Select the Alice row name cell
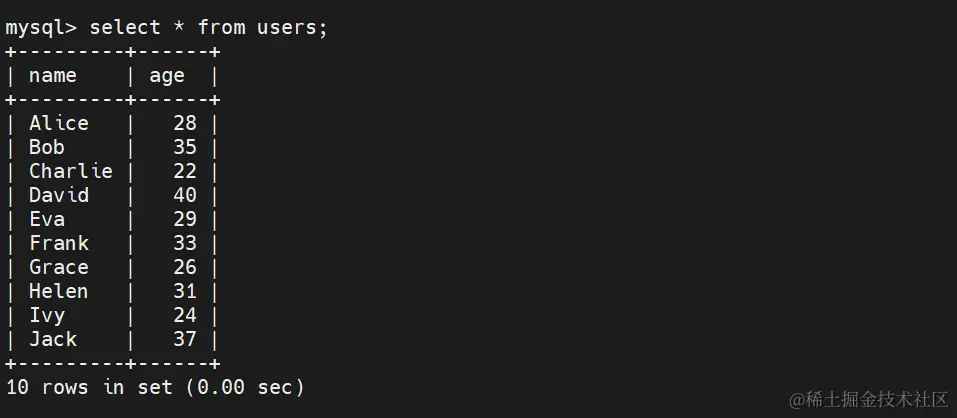Image resolution: width=957 pixels, height=418 pixels. (59, 123)
